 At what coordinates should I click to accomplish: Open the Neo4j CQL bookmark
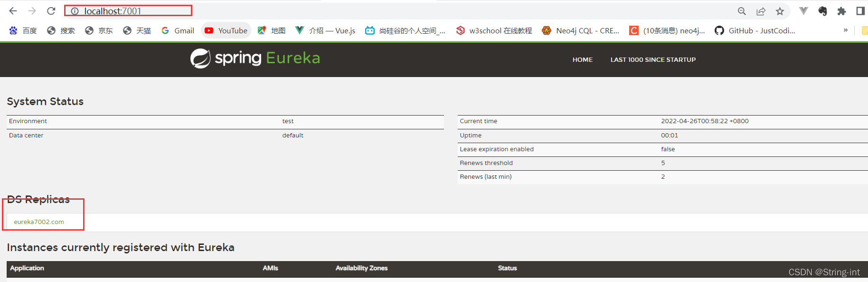(581, 30)
